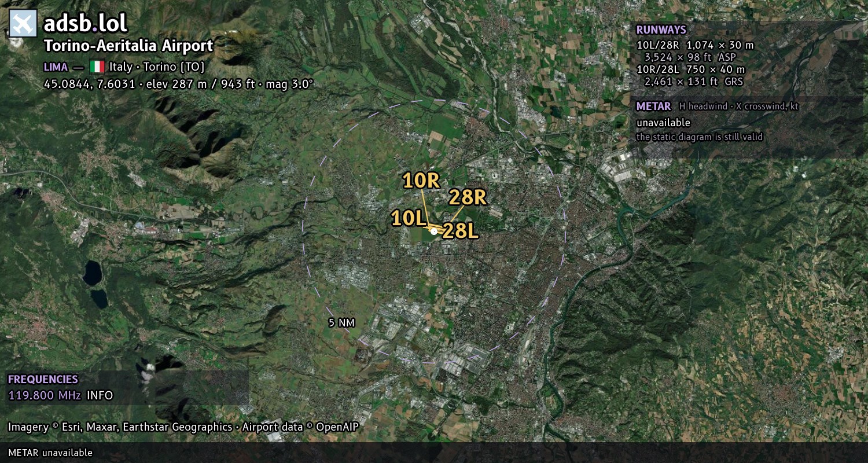The height and width of the screenshot is (463, 868).
Task: Click the elevation "elev 287 m / 943 ft"
Action: click(201, 84)
